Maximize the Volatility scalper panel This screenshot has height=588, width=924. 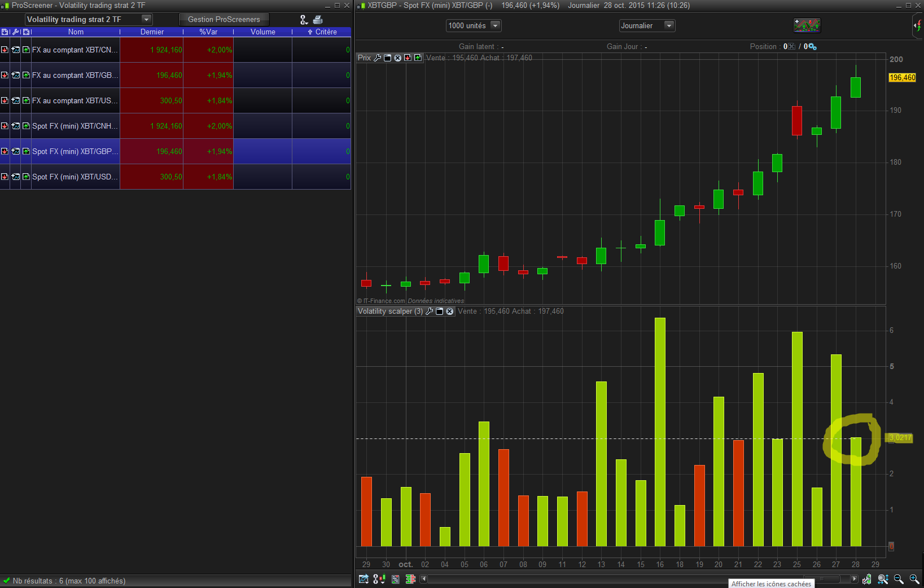440,311
